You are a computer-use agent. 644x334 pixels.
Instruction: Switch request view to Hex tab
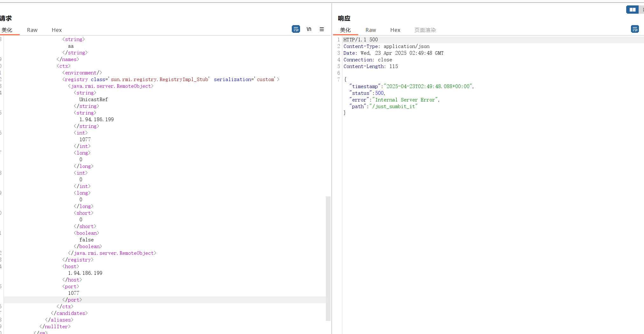pyautogui.click(x=57, y=30)
